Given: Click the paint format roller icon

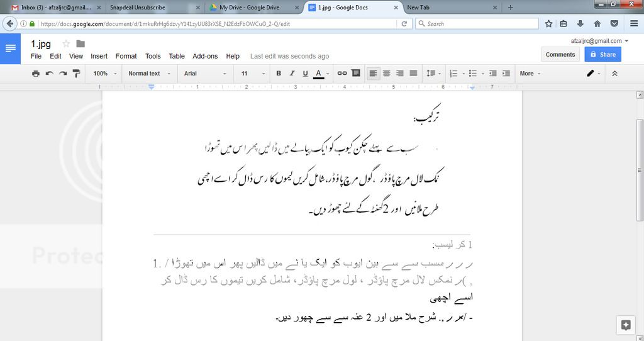Looking at the screenshot, I should [76, 74].
